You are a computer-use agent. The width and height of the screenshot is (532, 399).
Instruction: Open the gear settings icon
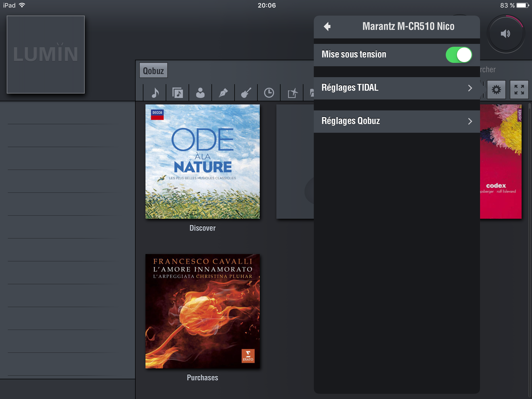coord(496,90)
